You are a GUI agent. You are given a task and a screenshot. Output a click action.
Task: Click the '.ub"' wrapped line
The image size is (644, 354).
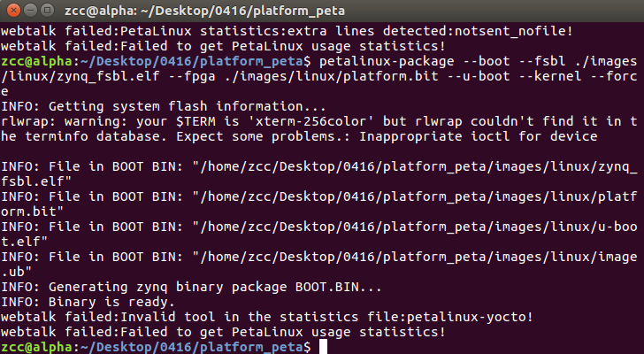(17, 272)
